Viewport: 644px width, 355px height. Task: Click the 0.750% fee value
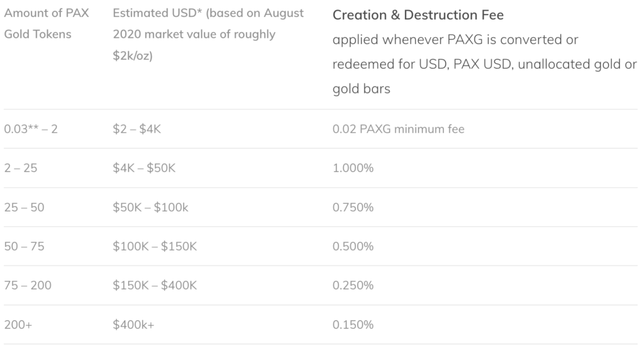pos(353,207)
